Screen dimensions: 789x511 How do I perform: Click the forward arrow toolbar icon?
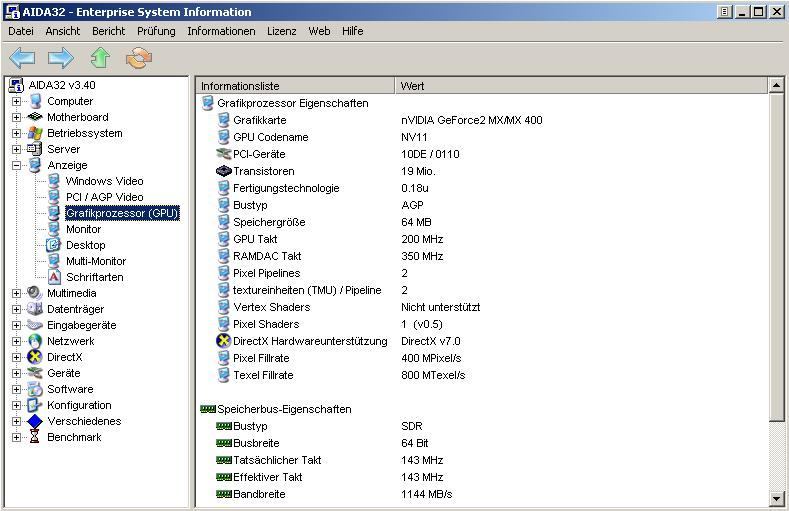tap(61, 58)
